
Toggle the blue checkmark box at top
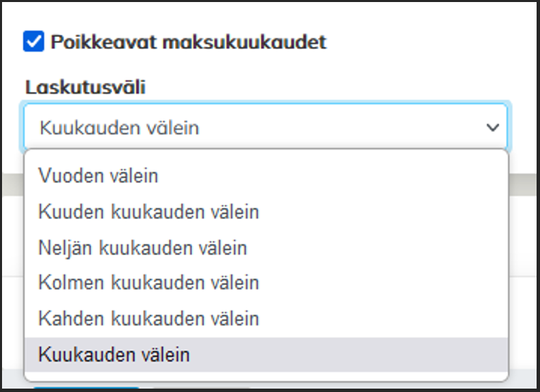point(34,42)
